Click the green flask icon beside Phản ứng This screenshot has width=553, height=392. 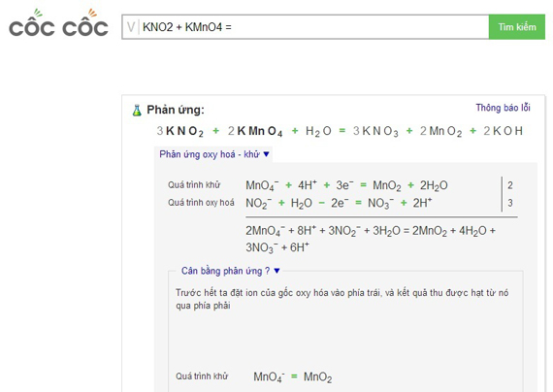tap(137, 111)
